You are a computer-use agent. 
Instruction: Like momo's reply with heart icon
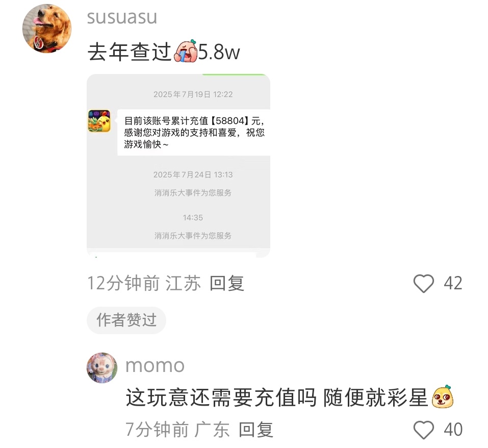(x=424, y=430)
